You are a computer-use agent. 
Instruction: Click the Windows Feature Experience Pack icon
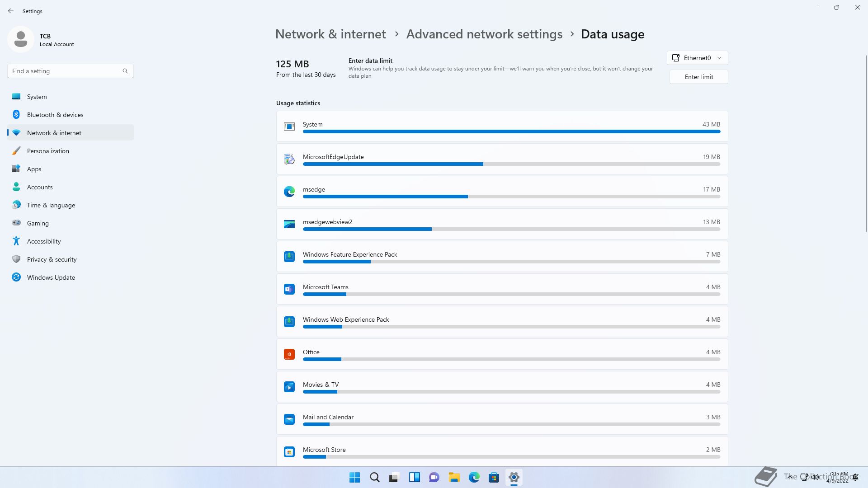click(x=289, y=257)
